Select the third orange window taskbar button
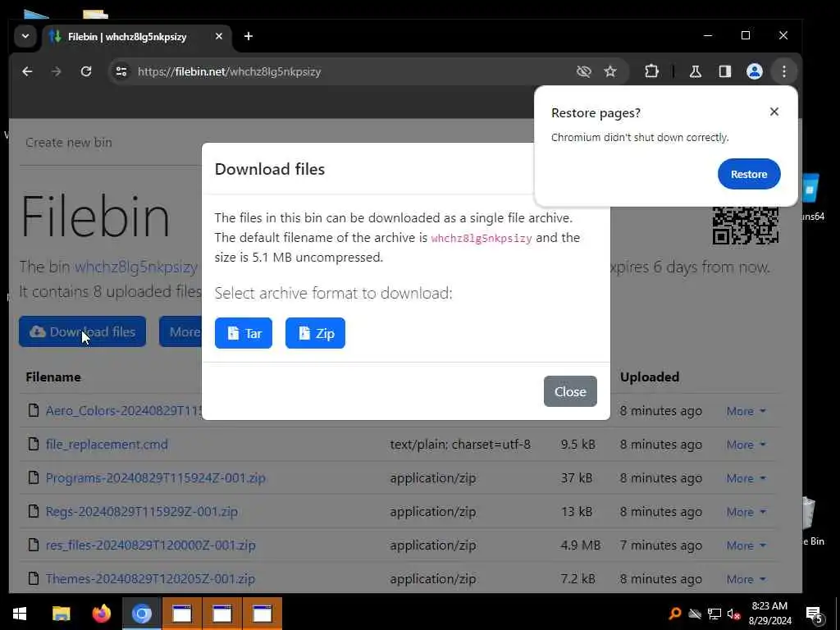 [x=262, y=613]
